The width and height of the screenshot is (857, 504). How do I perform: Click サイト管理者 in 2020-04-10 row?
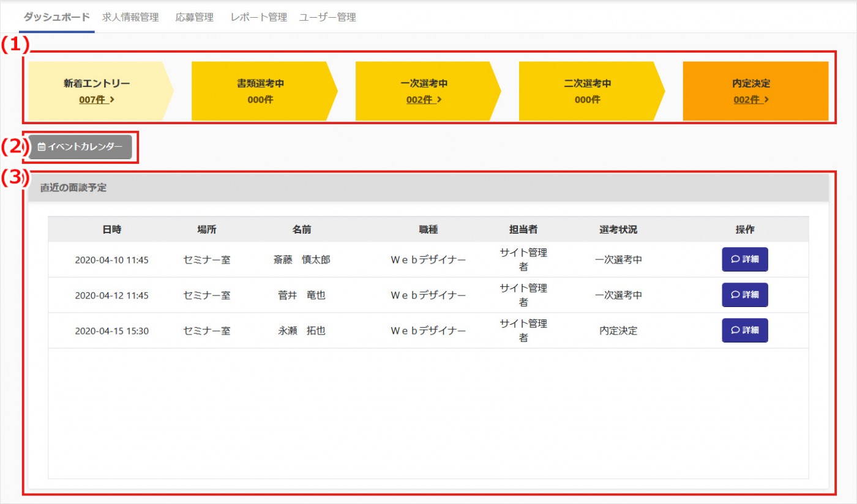pyautogui.click(x=523, y=259)
